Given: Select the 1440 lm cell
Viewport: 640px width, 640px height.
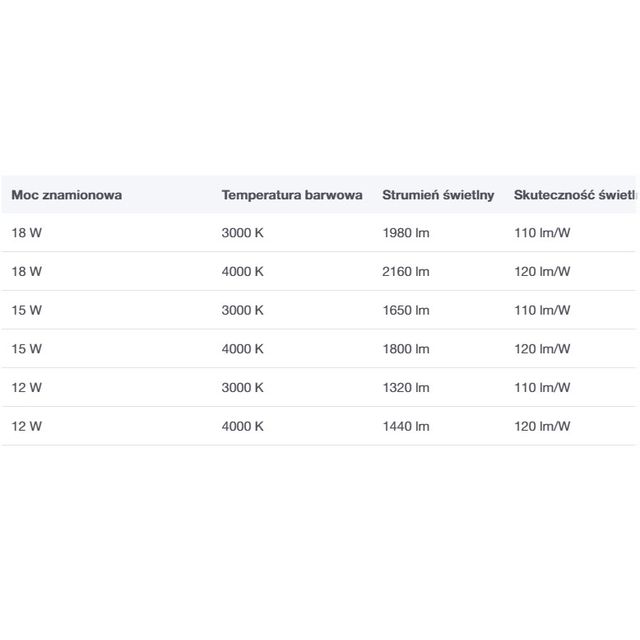Looking at the screenshot, I should pos(406,426).
